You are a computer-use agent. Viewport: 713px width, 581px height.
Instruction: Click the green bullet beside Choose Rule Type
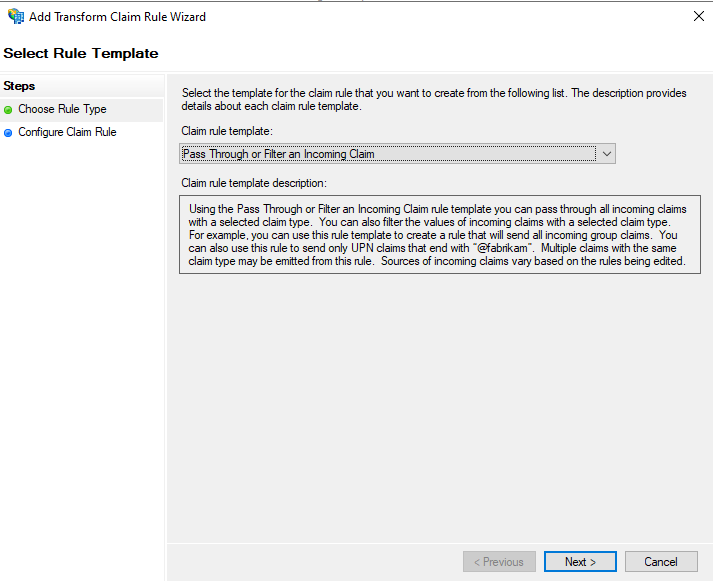tap(9, 110)
